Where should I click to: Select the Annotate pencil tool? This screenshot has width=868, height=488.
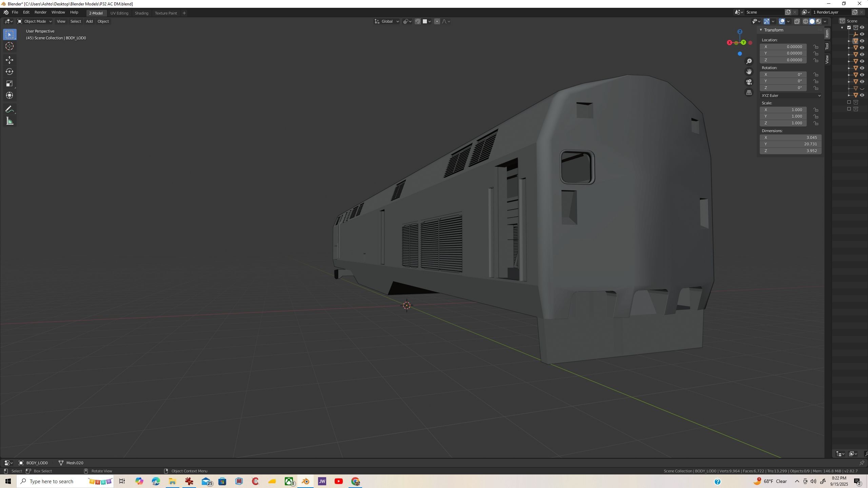[x=9, y=109]
